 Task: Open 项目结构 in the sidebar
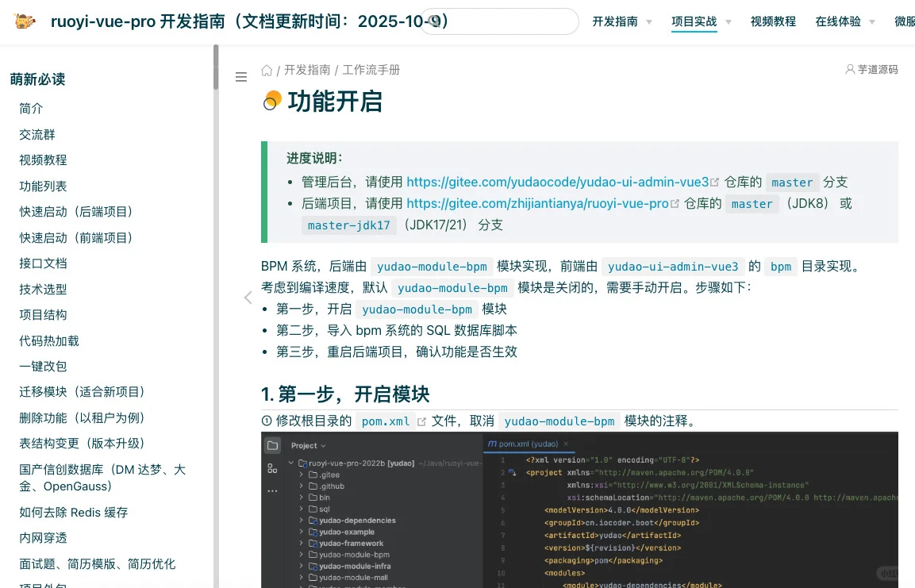pyautogui.click(x=43, y=315)
